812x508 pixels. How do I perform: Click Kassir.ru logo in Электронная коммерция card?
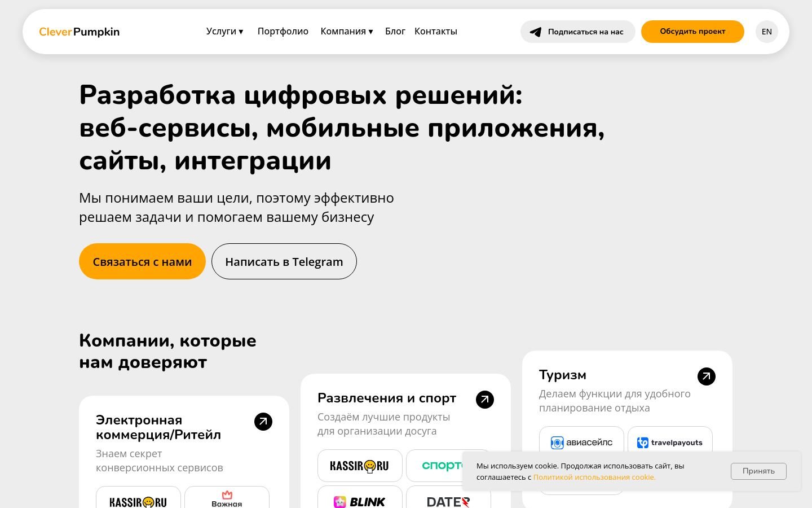pos(138,497)
